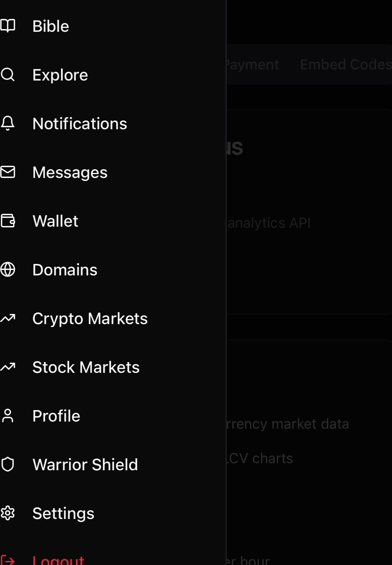Click the Notifications bell icon

click(8, 123)
